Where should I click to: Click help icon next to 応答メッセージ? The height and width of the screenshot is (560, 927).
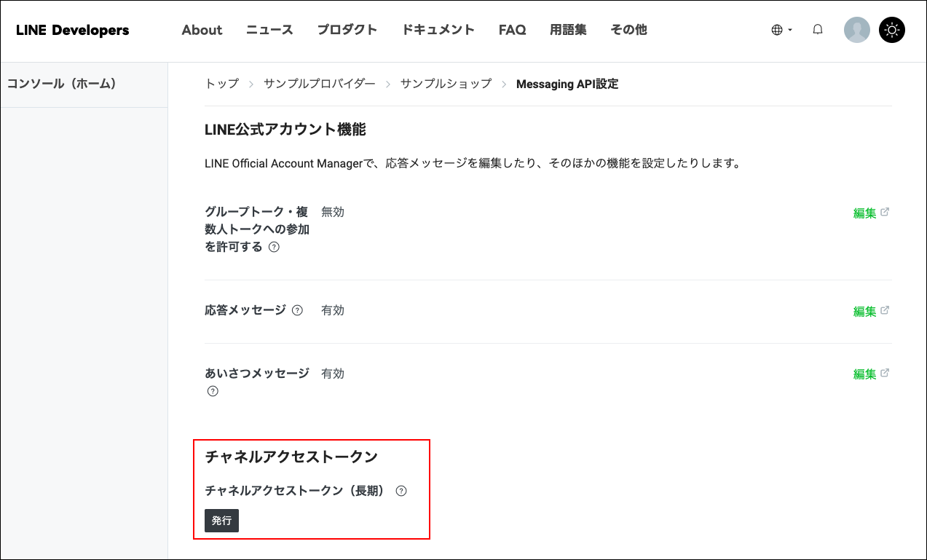pos(297,310)
